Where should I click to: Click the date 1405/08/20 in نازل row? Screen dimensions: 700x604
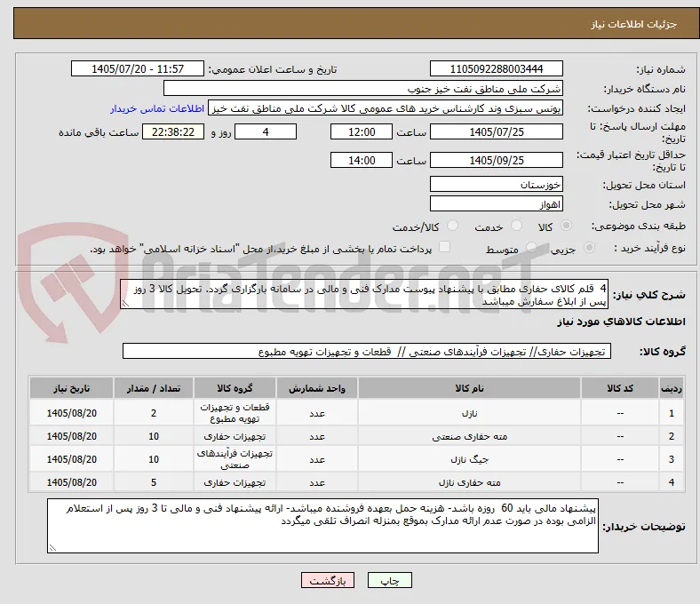tap(71, 413)
